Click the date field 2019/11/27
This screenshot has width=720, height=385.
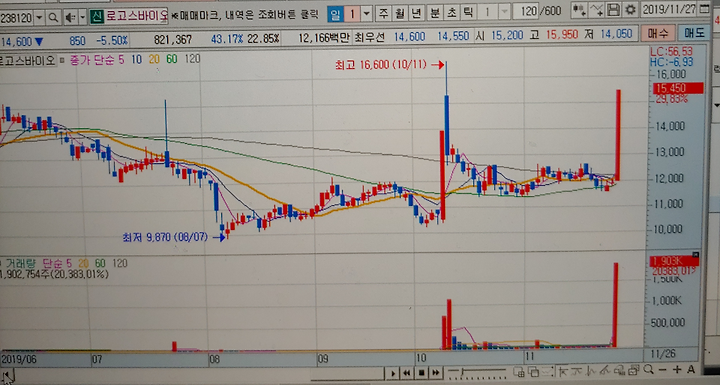tap(669, 9)
